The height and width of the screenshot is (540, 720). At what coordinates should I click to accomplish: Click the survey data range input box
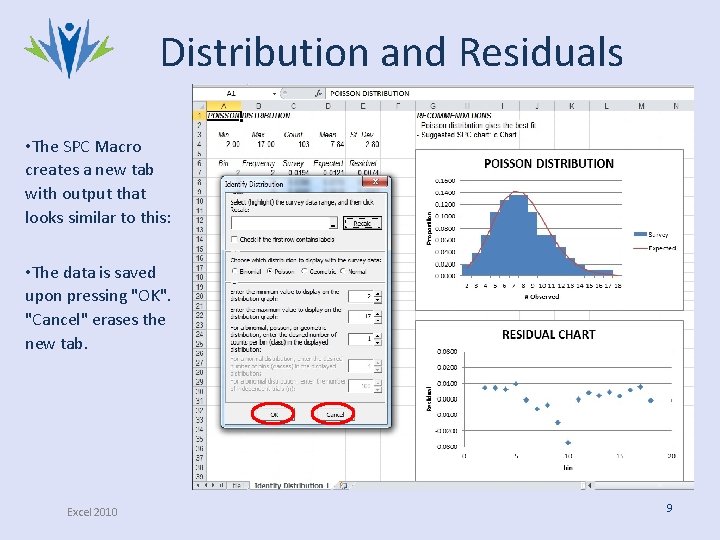(x=281, y=223)
